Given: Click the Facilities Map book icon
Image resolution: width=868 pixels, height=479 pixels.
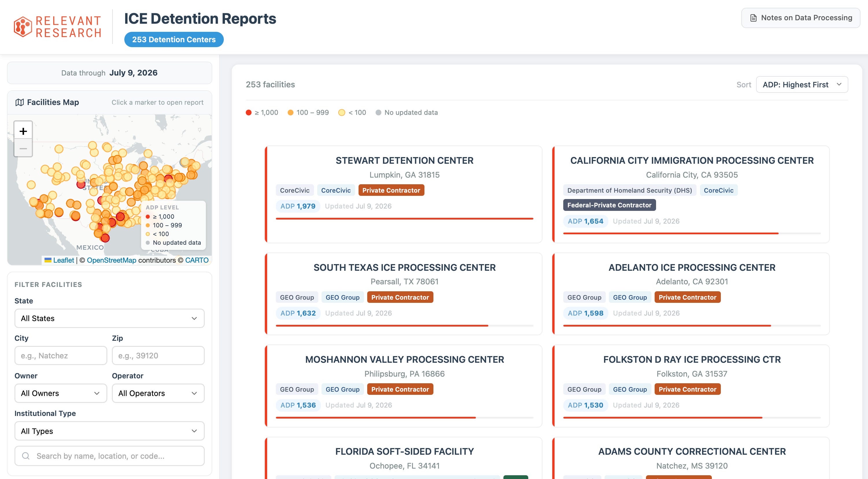Looking at the screenshot, I should coord(20,102).
